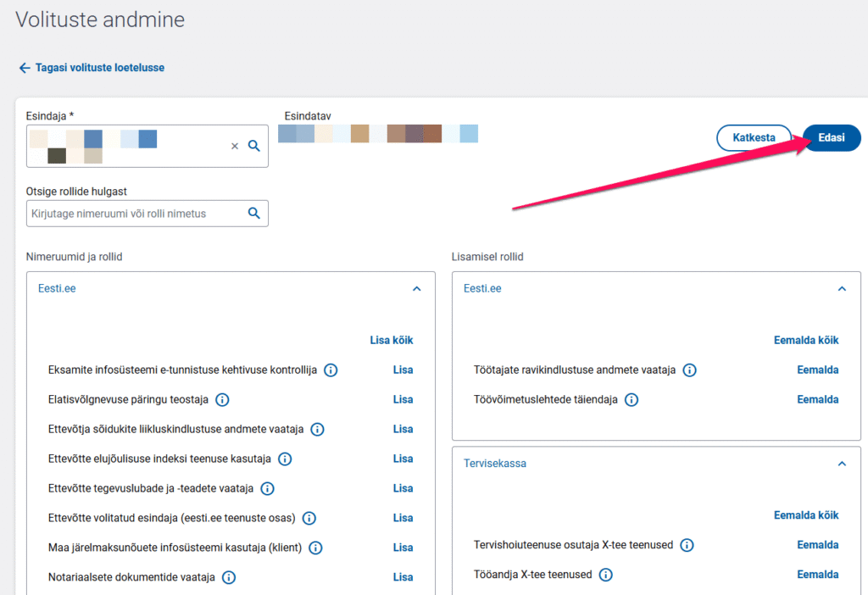Click back arrow to volituste loetelu
868x595 pixels.
coord(25,68)
